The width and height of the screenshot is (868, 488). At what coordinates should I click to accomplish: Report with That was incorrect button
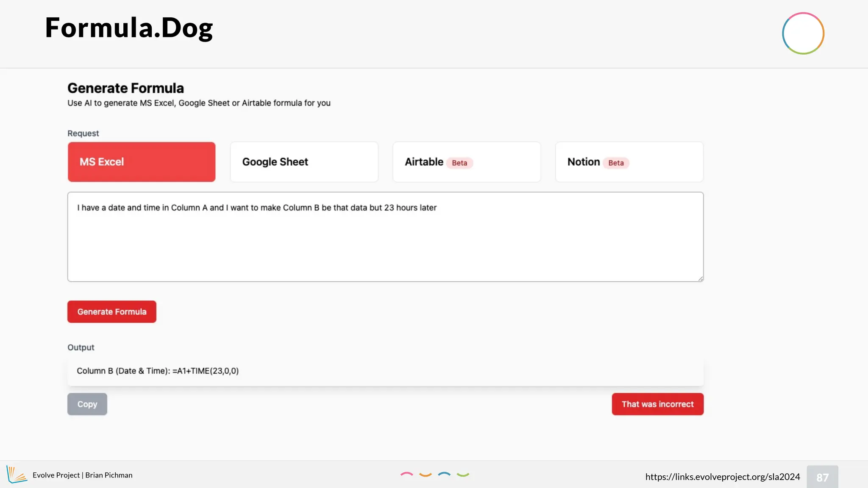657,404
